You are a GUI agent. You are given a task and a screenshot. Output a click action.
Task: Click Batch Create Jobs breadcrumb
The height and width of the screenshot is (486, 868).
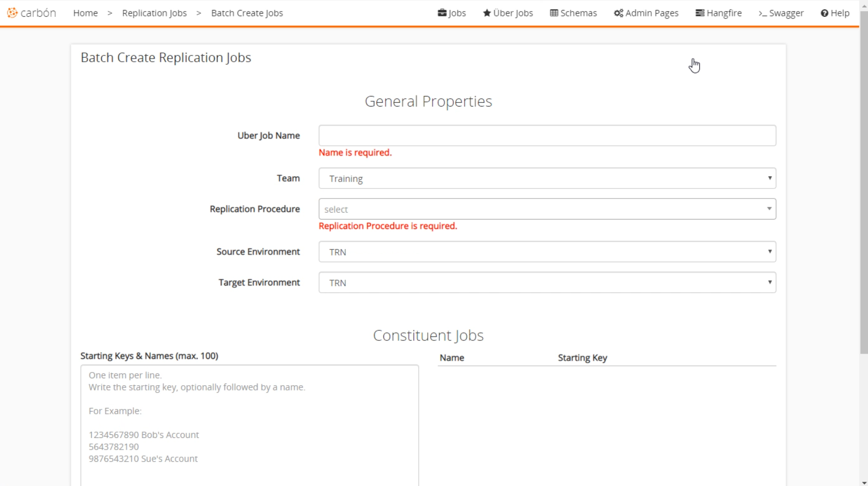[247, 13]
